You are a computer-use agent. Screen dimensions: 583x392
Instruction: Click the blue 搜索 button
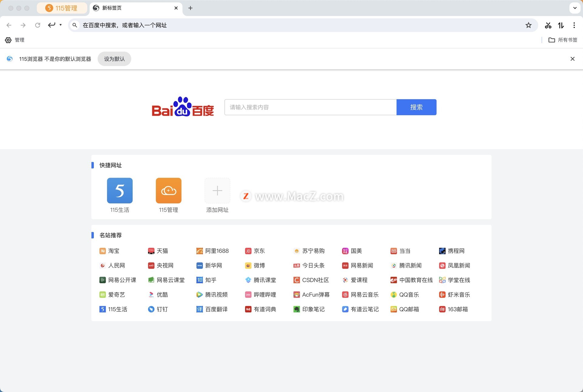point(416,107)
